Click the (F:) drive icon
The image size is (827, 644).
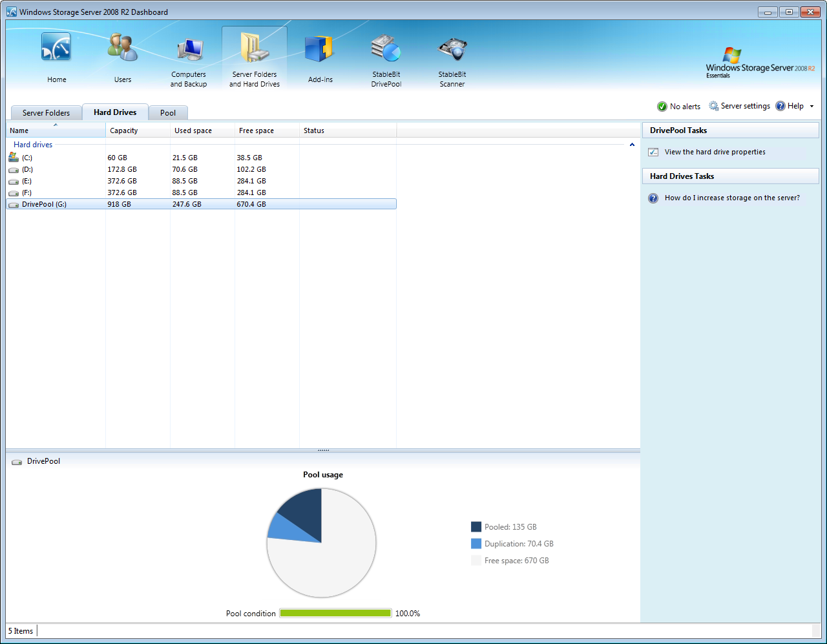[x=14, y=192]
